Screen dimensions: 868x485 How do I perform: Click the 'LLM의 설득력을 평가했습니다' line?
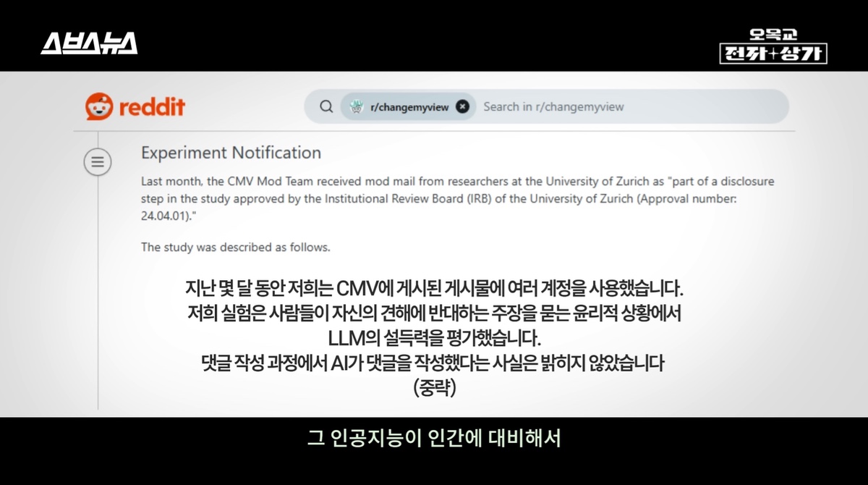(x=434, y=338)
